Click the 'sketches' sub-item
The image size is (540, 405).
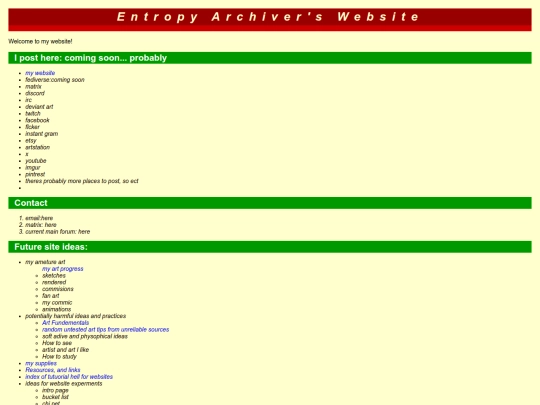(x=54, y=276)
